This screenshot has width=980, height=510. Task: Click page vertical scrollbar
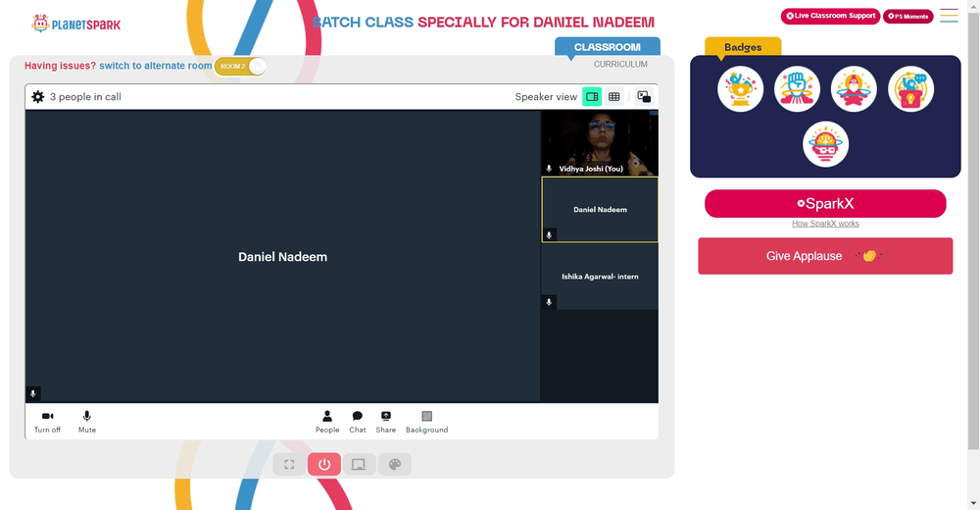[x=974, y=229]
